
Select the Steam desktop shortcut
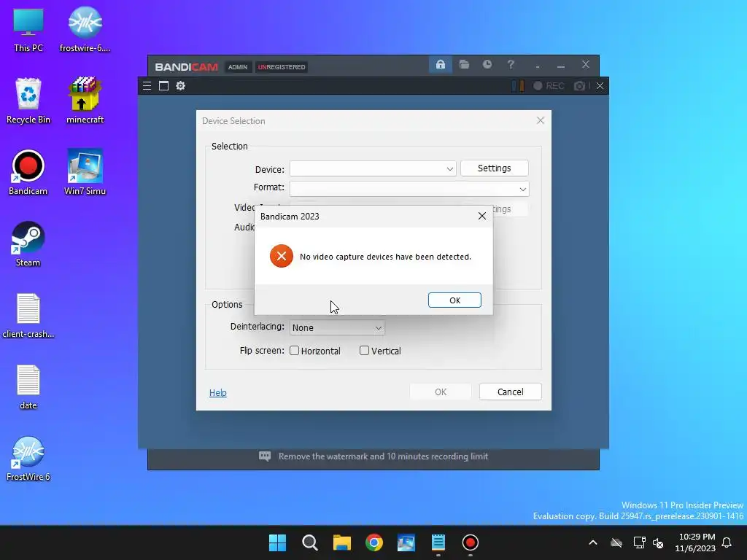pyautogui.click(x=28, y=244)
